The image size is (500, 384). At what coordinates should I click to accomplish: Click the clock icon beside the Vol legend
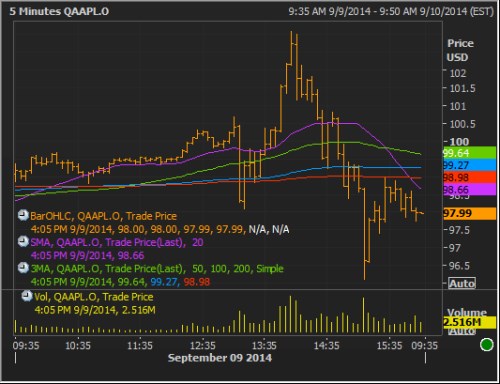(x=27, y=296)
